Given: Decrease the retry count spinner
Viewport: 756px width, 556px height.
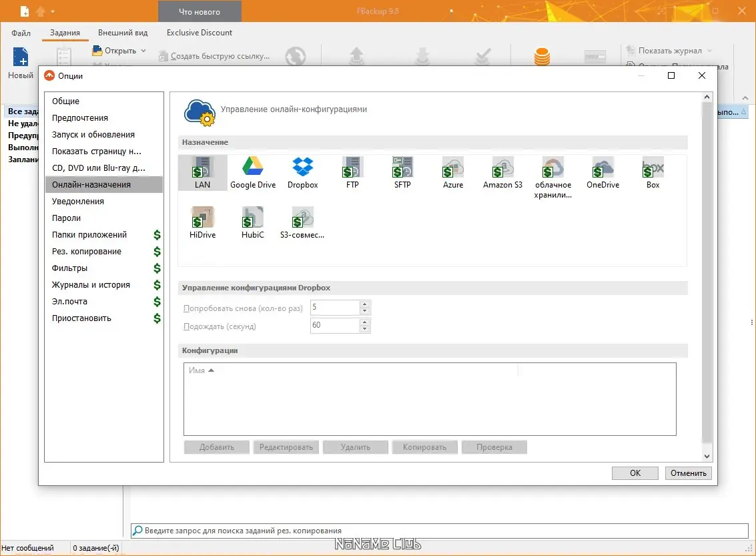Looking at the screenshot, I should point(364,311).
